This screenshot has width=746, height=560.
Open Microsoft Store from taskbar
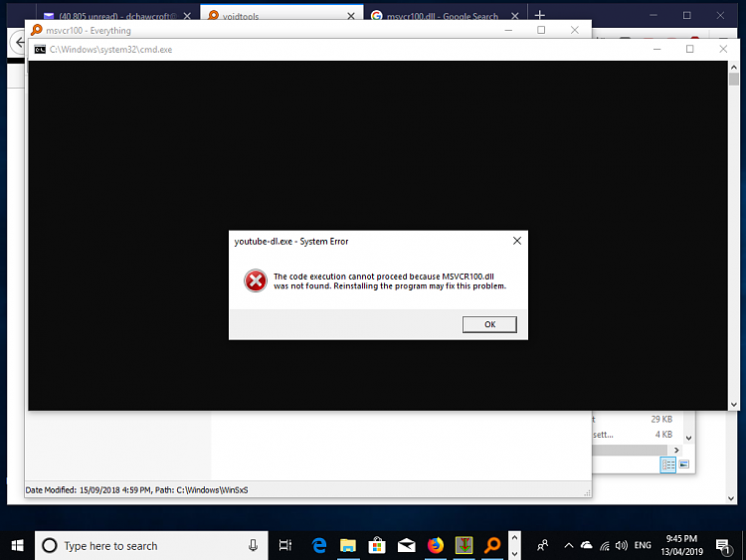(x=377, y=545)
